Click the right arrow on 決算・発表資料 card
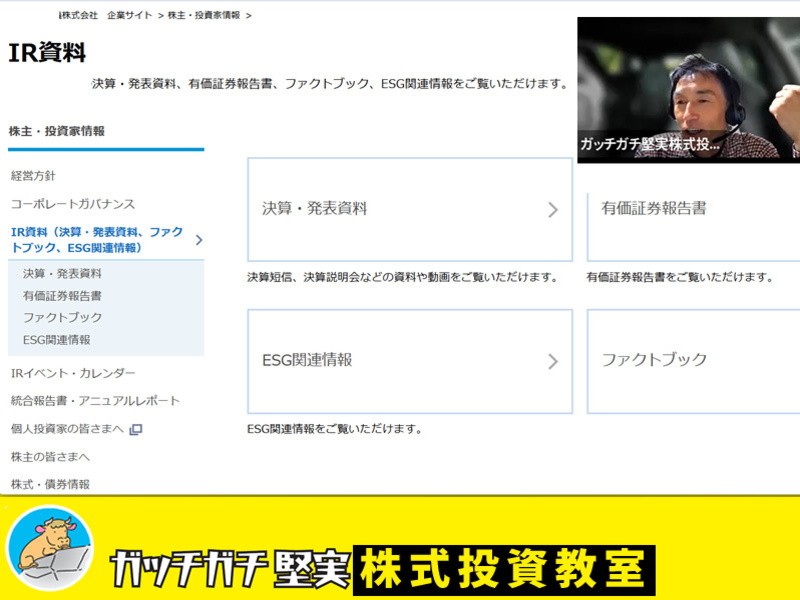 point(555,210)
